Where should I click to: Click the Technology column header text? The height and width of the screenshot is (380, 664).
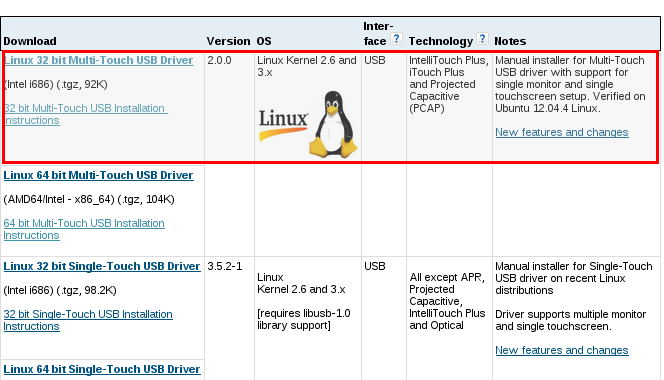point(441,41)
